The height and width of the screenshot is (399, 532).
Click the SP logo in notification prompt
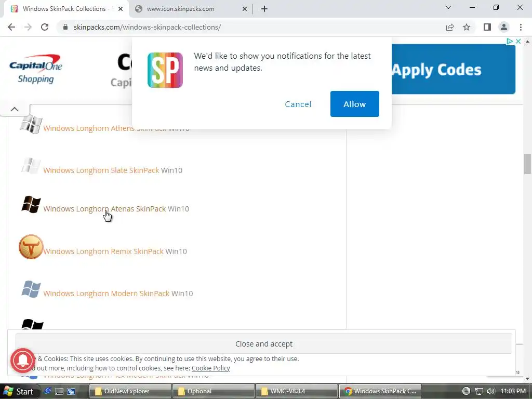coord(165,70)
